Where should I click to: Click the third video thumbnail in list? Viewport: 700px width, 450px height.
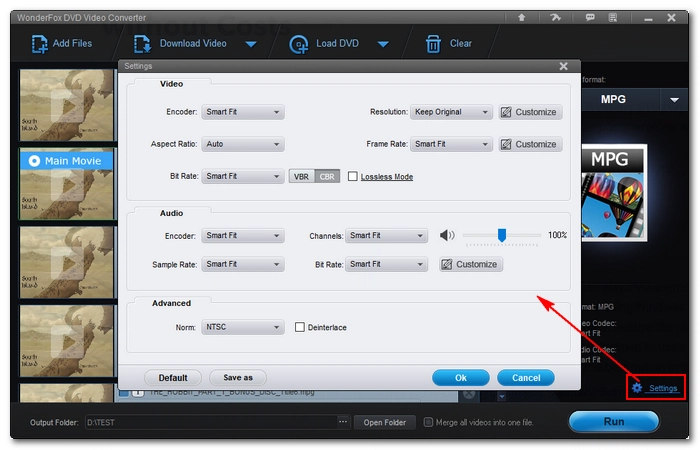67,262
